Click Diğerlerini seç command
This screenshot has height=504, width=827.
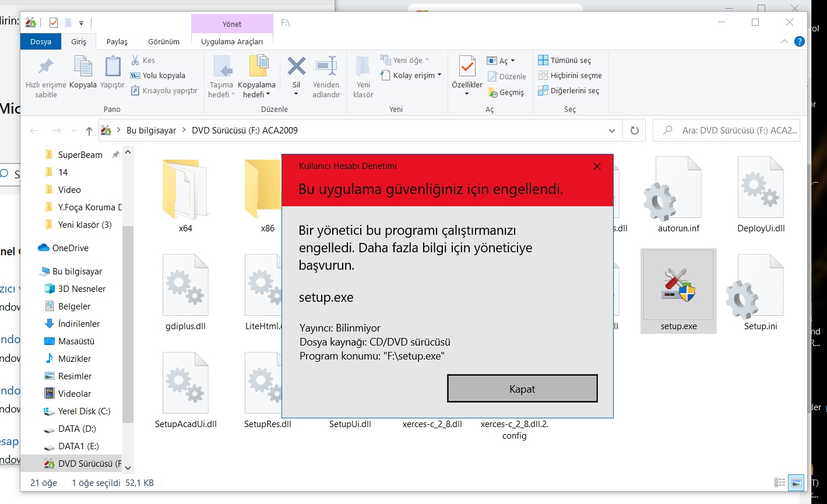point(568,90)
